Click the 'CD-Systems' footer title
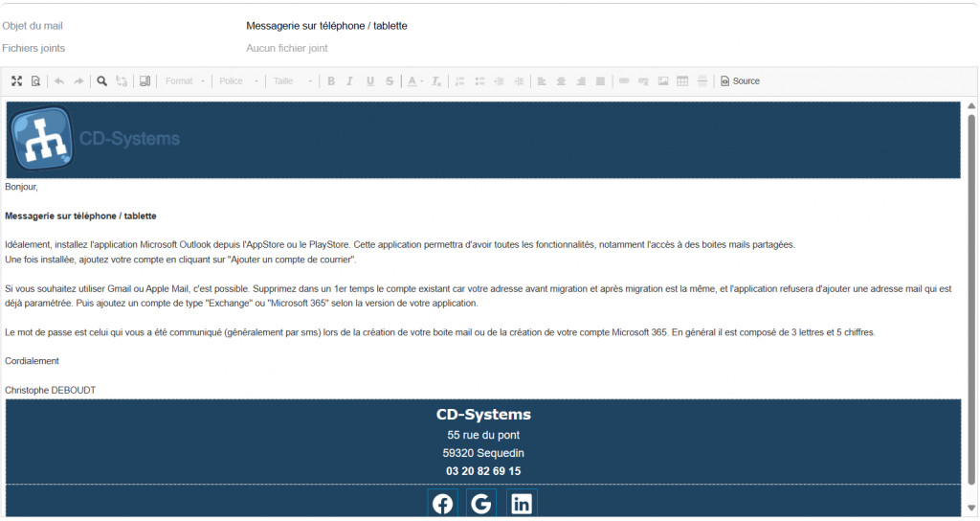The height and width of the screenshot is (521, 980). (x=483, y=414)
